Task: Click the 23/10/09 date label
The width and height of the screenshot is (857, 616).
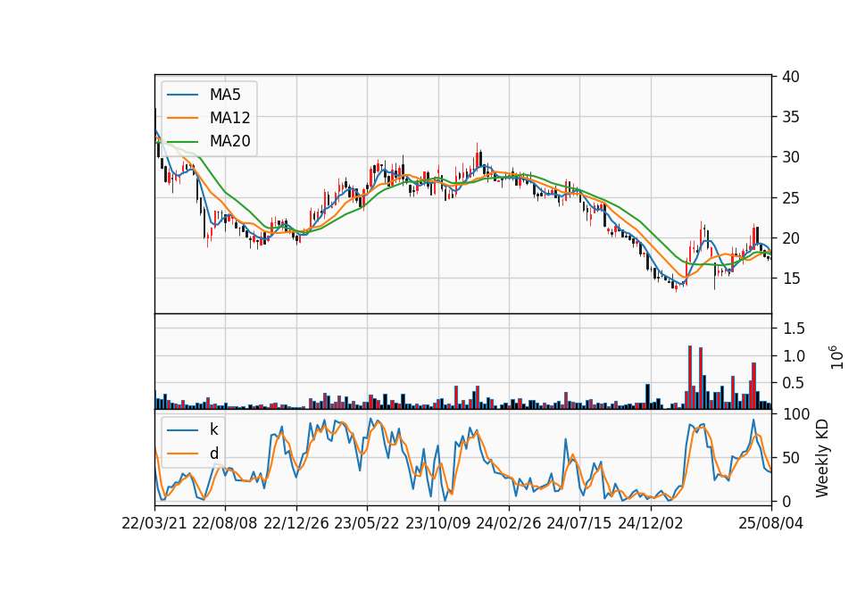Action: [437, 523]
